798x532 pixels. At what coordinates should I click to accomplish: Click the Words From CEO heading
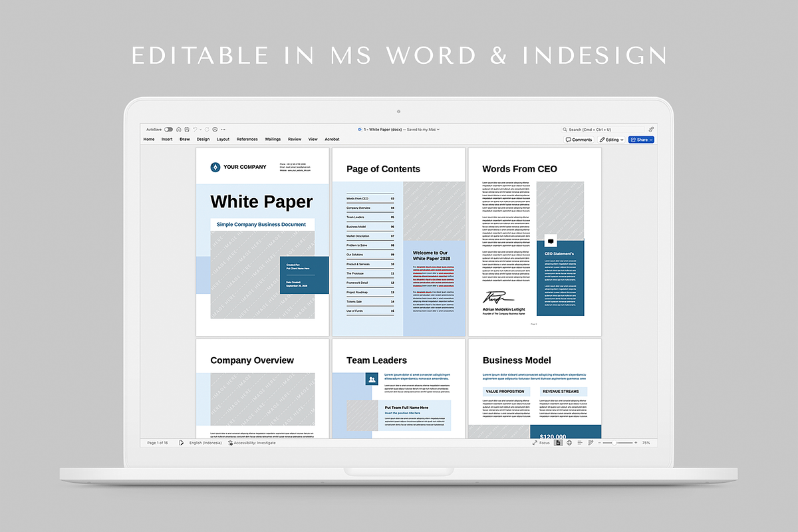(x=520, y=169)
